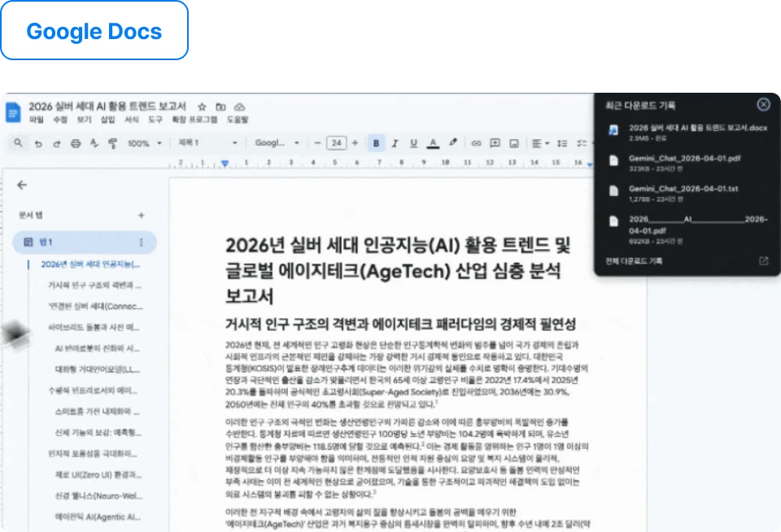Screen dimensions: 781x532
Task: Go to outline item 하이브리드 돌봄과 사전 예...
Action: [94, 327]
